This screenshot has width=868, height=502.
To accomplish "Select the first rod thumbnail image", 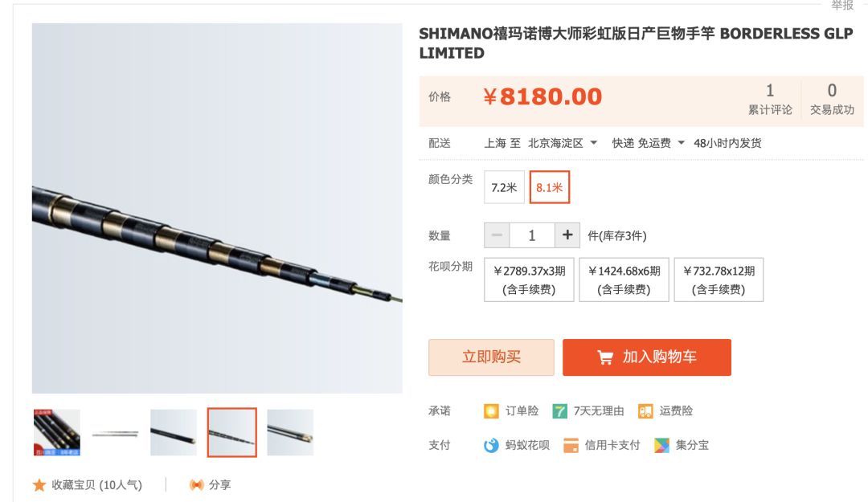I will click(57, 433).
